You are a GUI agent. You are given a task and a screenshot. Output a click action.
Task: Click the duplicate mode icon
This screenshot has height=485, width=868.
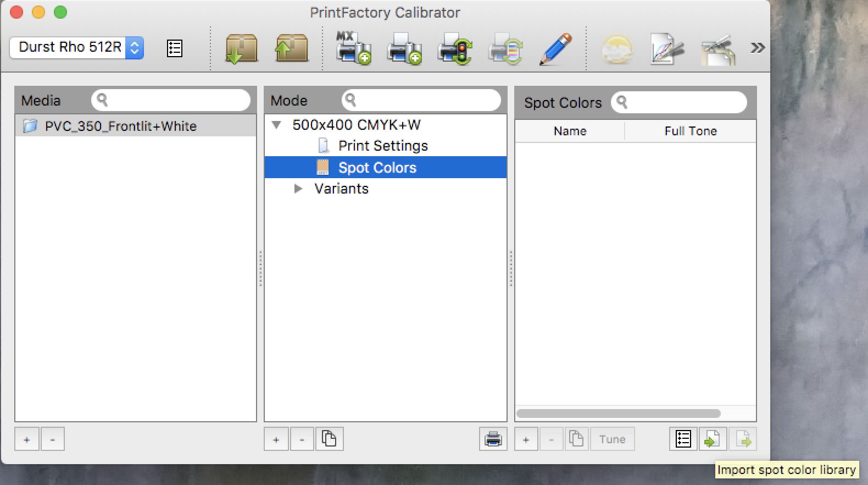329,439
